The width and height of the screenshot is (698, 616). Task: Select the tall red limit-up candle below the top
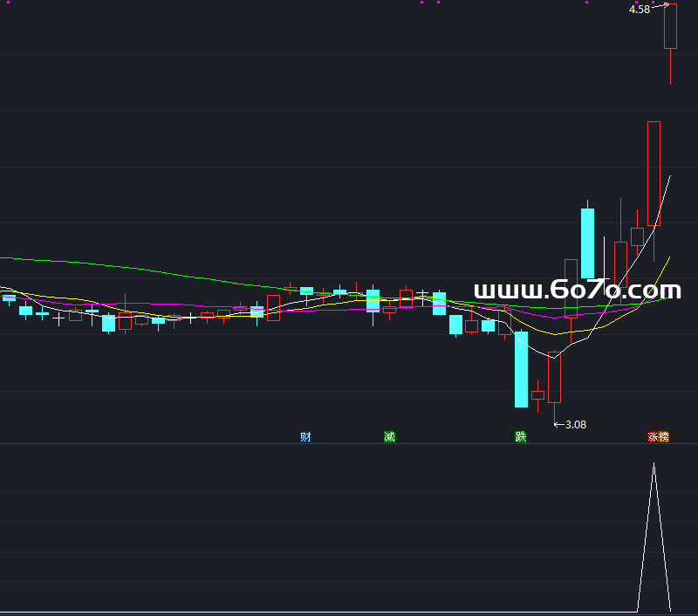click(654, 174)
